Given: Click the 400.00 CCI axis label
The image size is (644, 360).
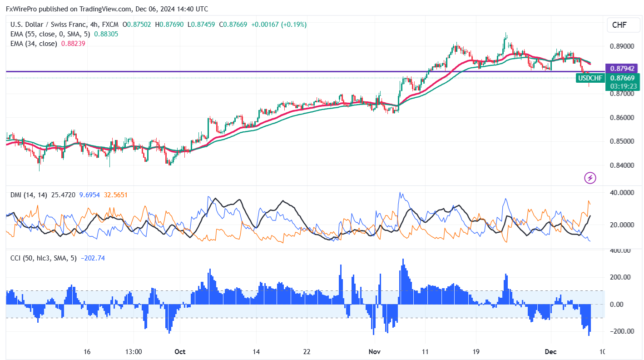Looking at the screenshot, I should 620,250.
